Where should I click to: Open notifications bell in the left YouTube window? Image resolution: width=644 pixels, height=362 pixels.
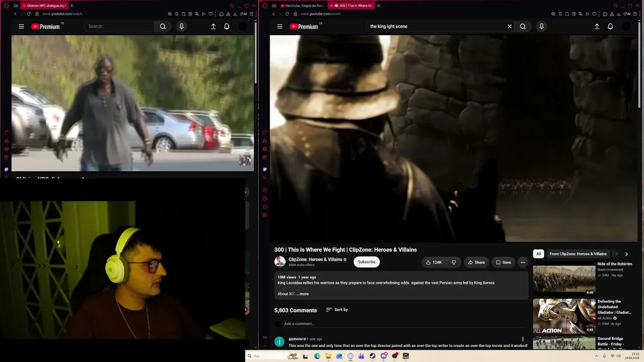coord(227,27)
